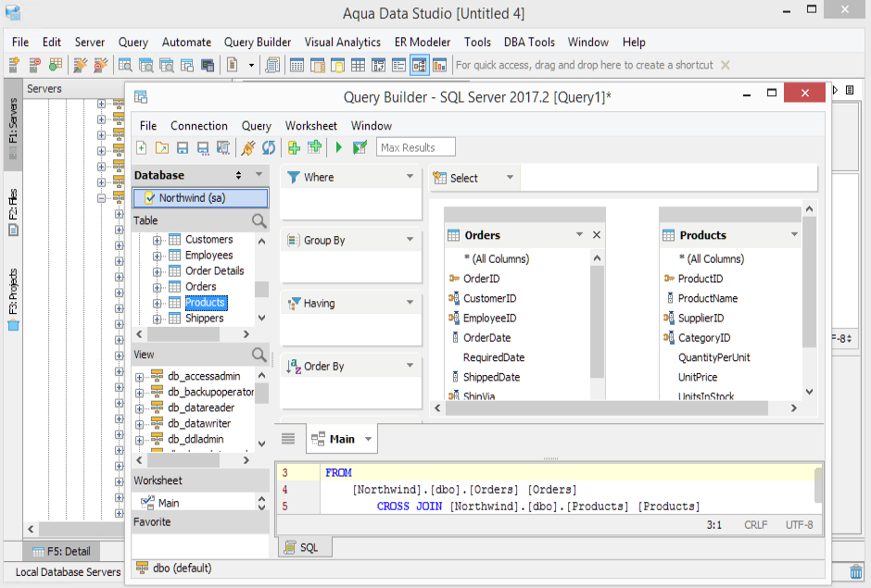
Task: Click the recycle bin icon in status bar
Action: 856,571
